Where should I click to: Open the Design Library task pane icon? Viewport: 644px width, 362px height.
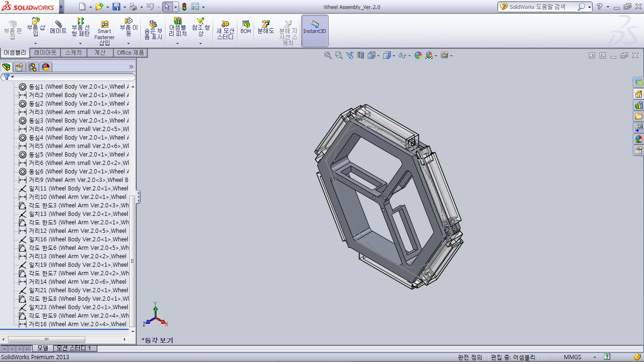638,105
